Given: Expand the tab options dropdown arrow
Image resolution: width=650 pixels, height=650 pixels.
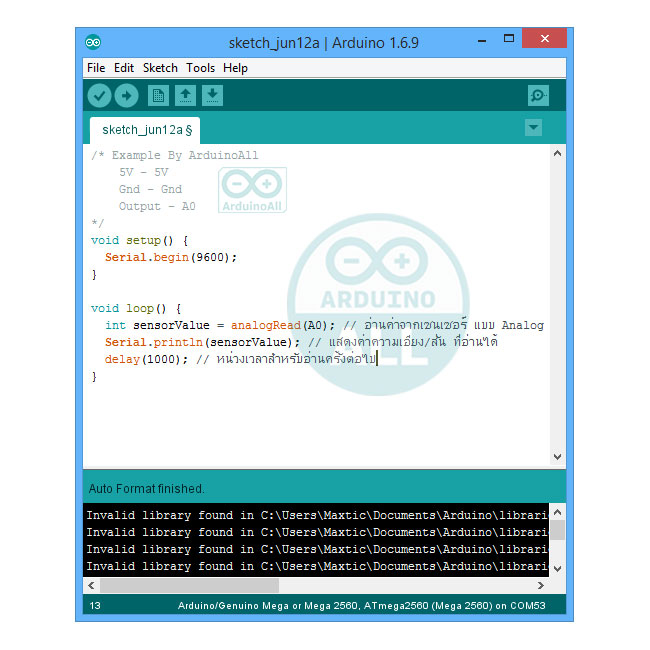Looking at the screenshot, I should (x=533, y=127).
